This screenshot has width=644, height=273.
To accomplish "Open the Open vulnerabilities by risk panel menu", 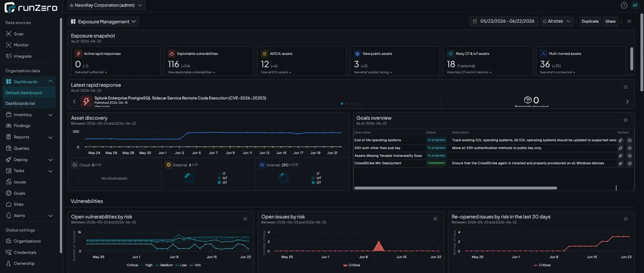I will 245,219.
